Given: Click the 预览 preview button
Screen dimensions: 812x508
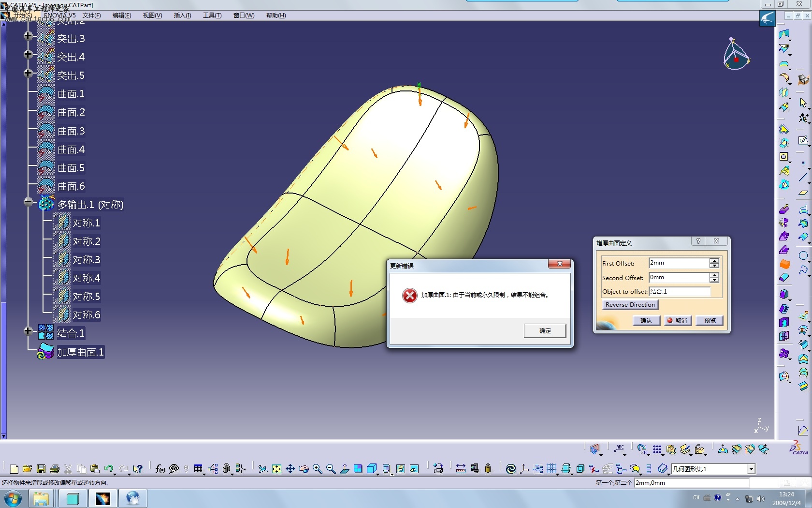Looking at the screenshot, I should (x=710, y=320).
